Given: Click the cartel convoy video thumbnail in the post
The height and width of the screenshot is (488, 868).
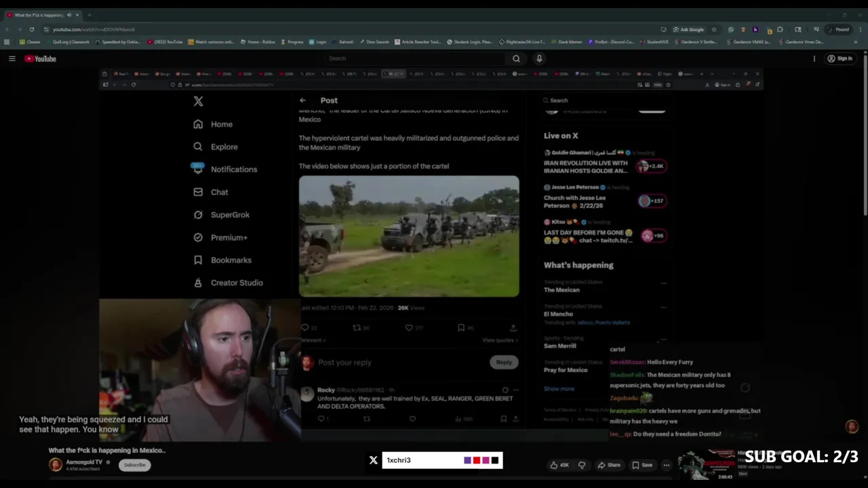Looking at the screenshot, I should coord(409,236).
